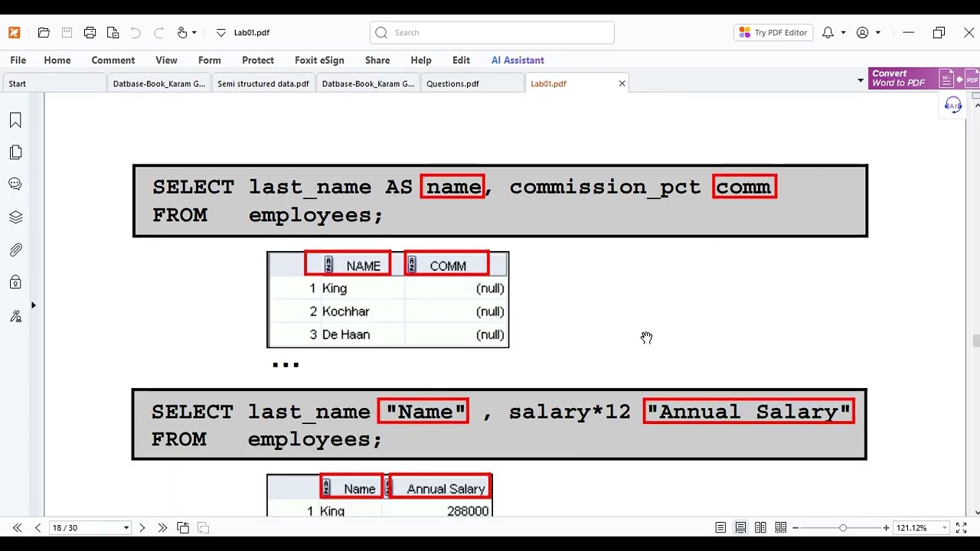Open the Attachments panel
Image resolution: width=980 pixels, height=551 pixels.
15,250
